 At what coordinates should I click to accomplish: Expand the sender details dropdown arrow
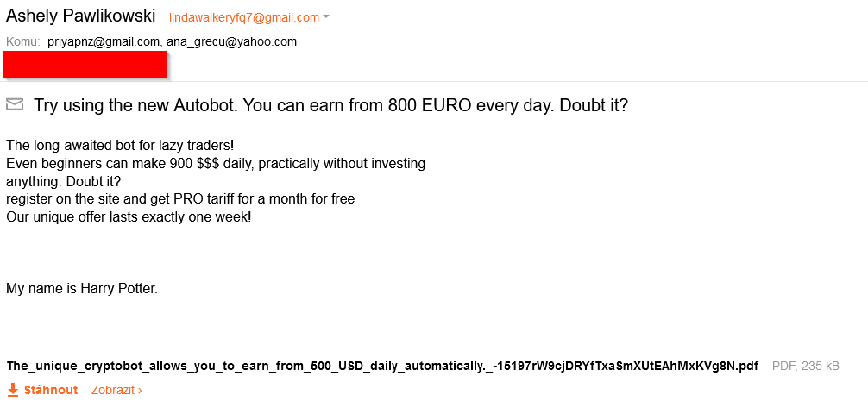click(x=326, y=17)
